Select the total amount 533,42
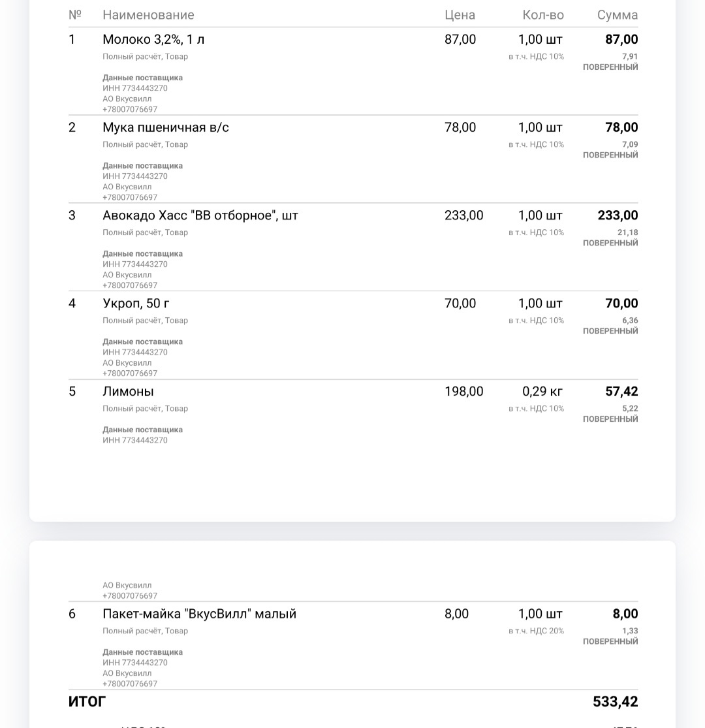Screen dimensions: 705x728 click(x=615, y=702)
